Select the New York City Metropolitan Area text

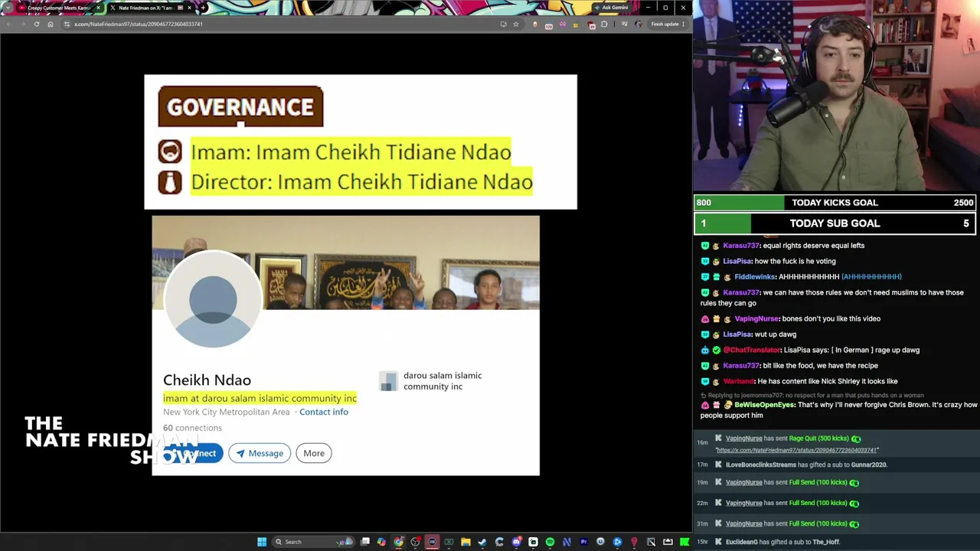[227, 412]
